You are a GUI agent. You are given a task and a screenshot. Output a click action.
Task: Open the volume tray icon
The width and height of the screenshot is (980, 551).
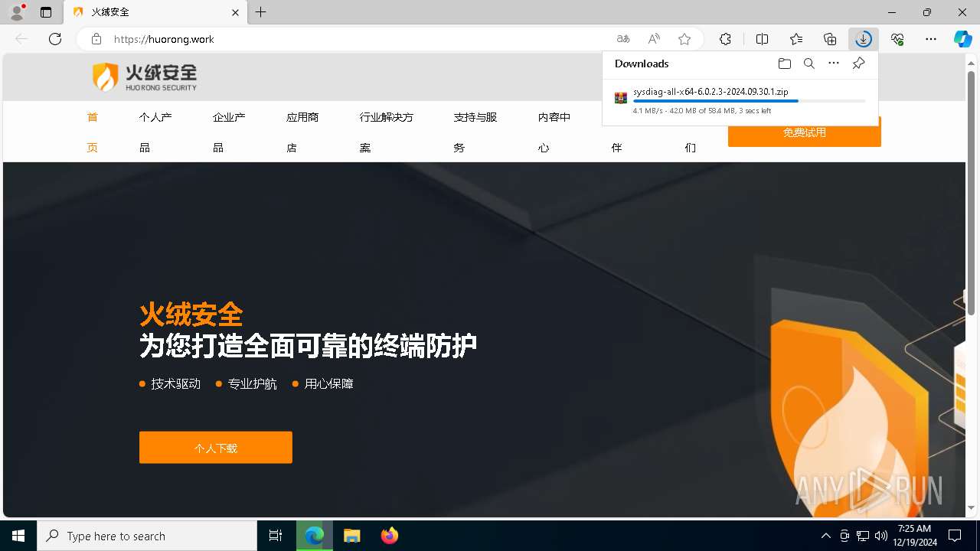point(880,536)
